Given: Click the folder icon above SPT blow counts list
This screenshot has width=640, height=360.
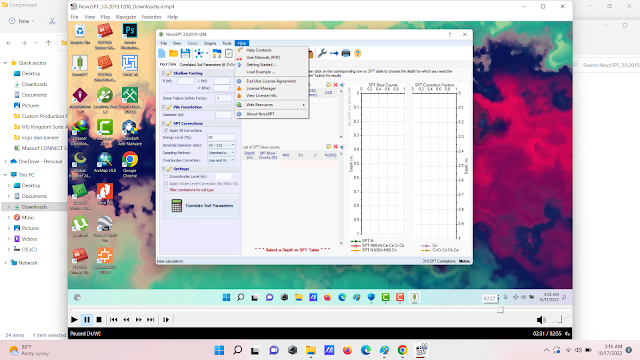Looking at the screenshot, I should [x=329, y=147].
